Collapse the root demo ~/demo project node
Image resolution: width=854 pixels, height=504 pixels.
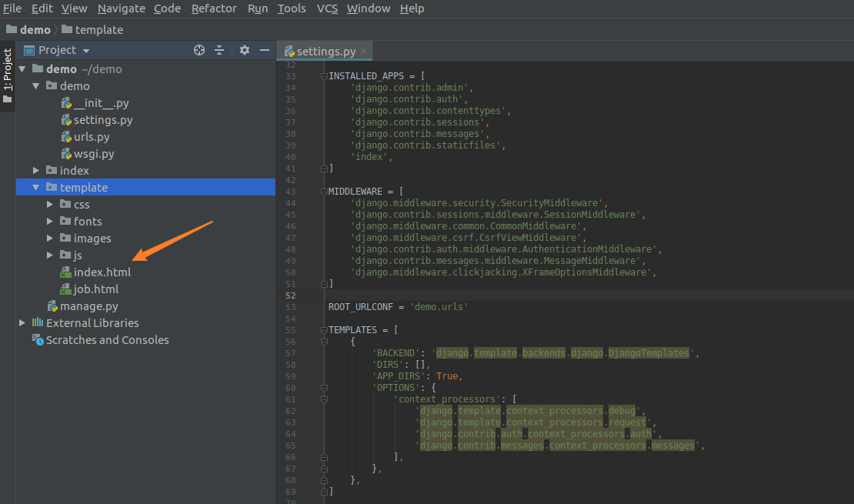point(22,69)
